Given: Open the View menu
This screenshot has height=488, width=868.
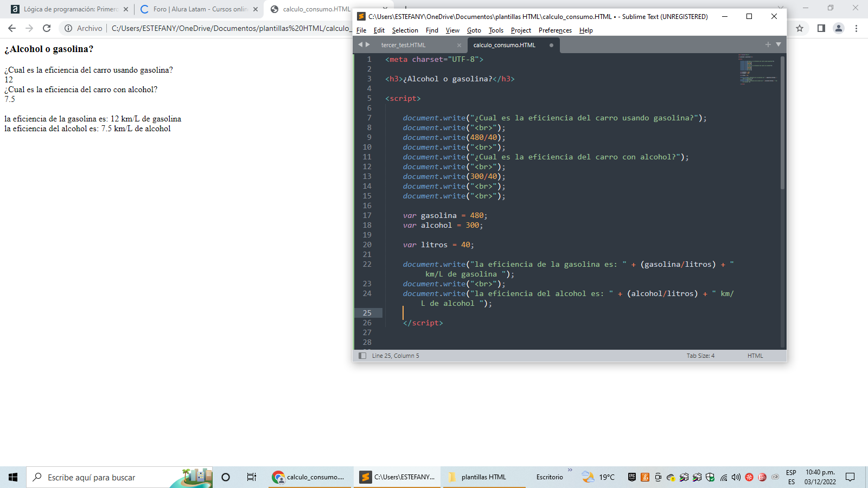Looking at the screenshot, I should [452, 30].
